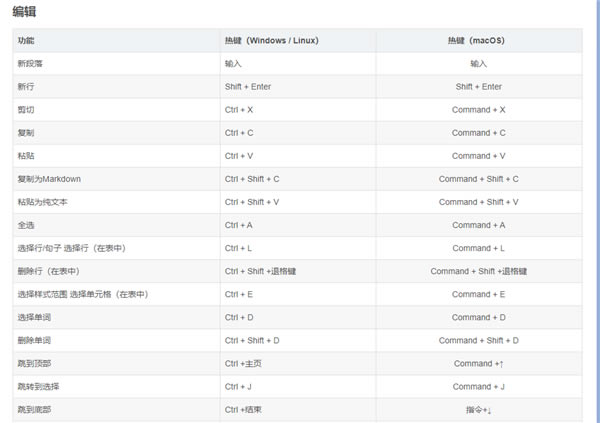Click the 编辑 section heading
This screenshot has height=423, width=600.
coord(25,11)
